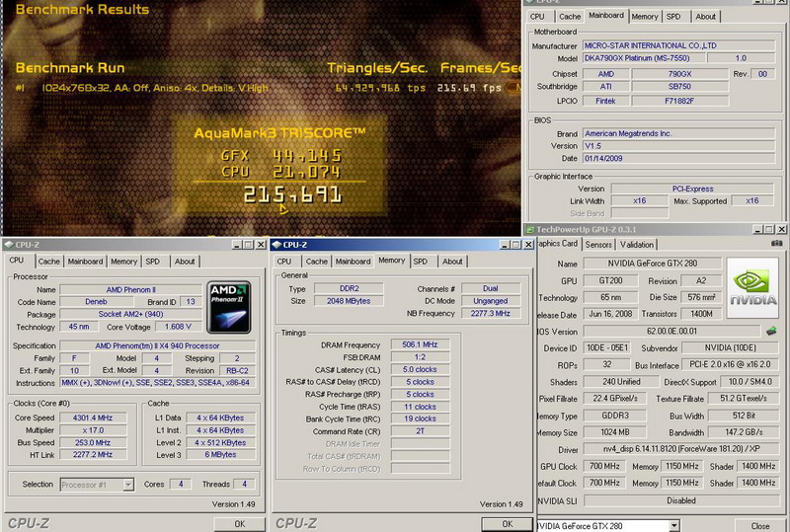Click the motherboard Model field DKA790GX Platinum
790x532 pixels.
pyautogui.click(x=644, y=58)
